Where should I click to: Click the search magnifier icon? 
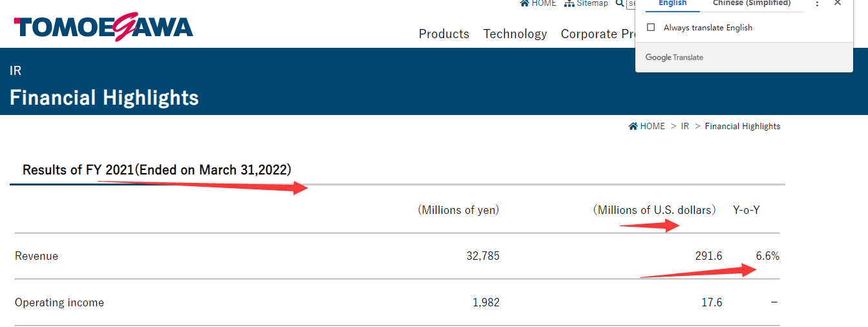(620, 3)
